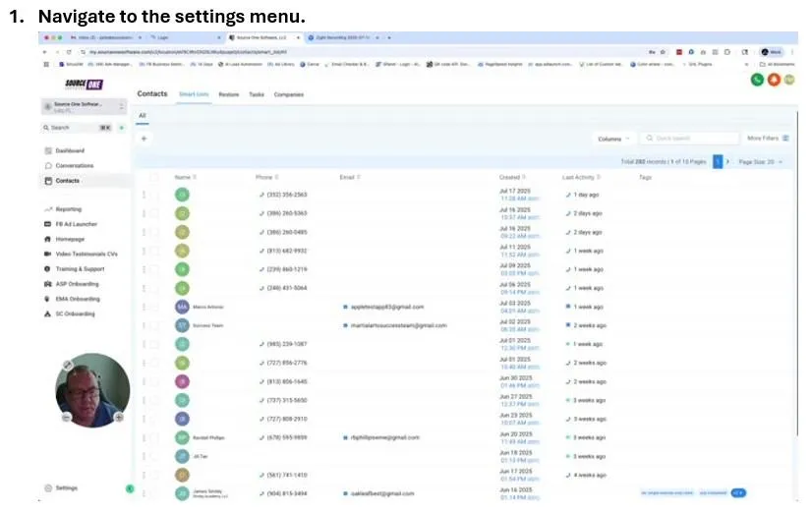Click the Source One logo
Image resolution: width=812 pixels, height=514 pixels.
(x=84, y=84)
